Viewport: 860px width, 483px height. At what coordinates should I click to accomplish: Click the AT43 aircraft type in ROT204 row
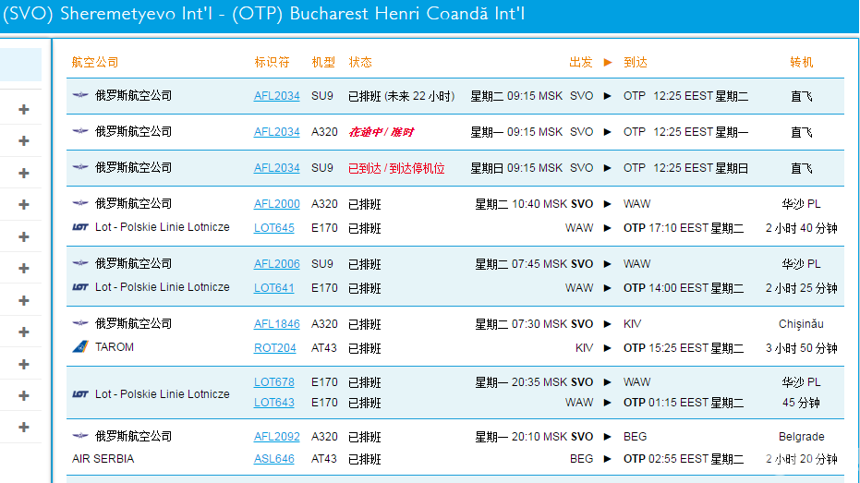click(324, 348)
